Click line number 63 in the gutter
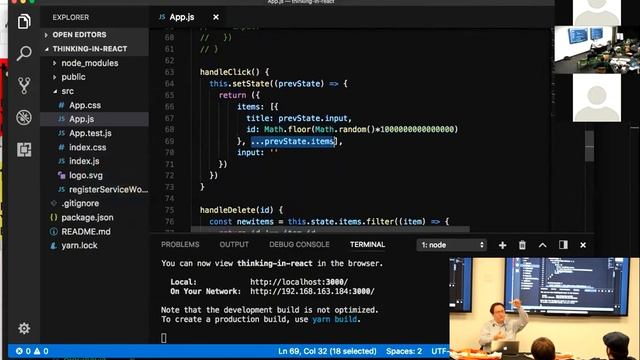Image resolution: width=640 pixels, height=360 pixels. click(169, 72)
